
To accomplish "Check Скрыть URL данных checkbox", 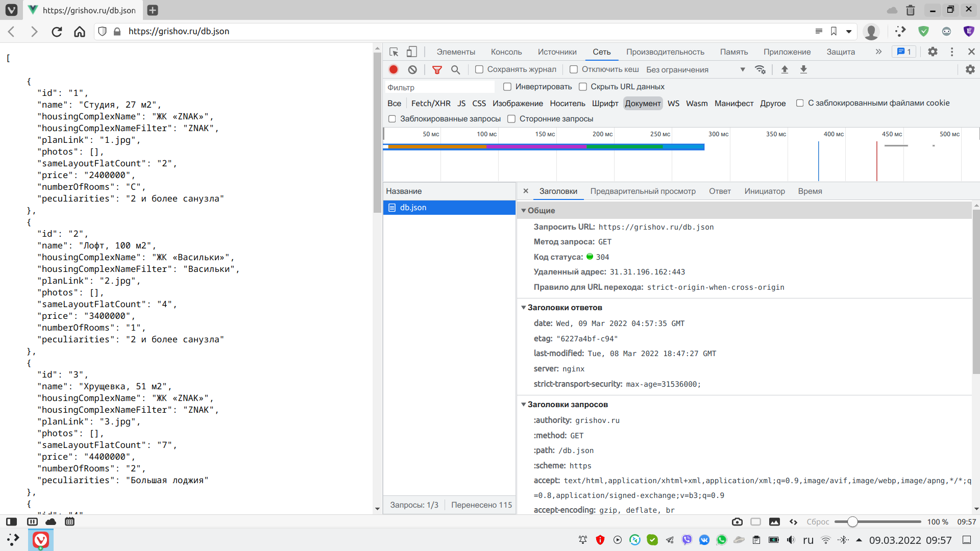I will 583,87.
